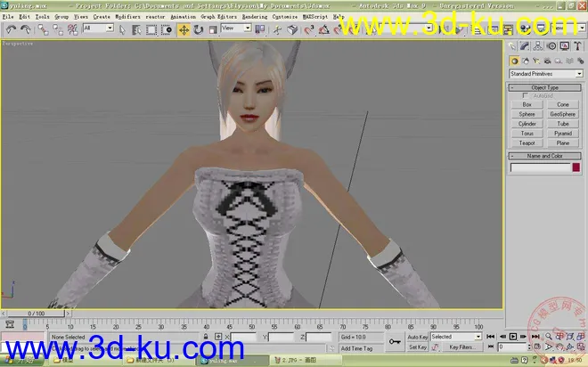Toggle the Set Key mode button

coord(418,347)
